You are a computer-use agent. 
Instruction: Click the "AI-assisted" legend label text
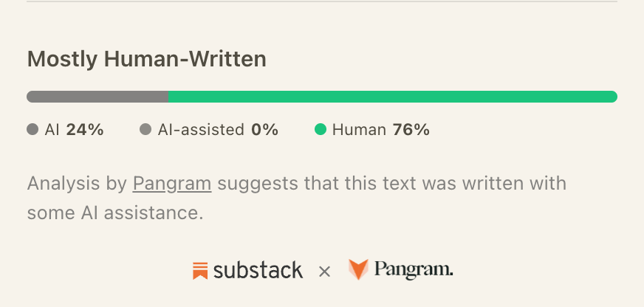click(x=201, y=130)
